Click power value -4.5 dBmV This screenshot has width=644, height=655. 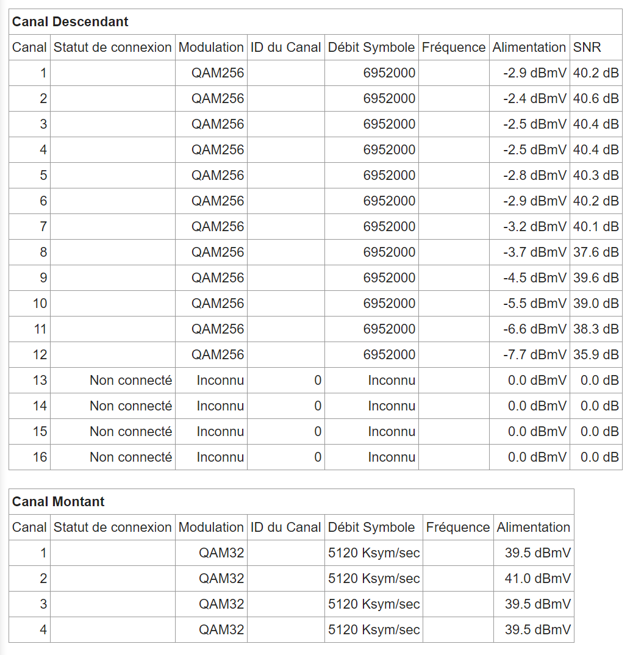click(535, 277)
